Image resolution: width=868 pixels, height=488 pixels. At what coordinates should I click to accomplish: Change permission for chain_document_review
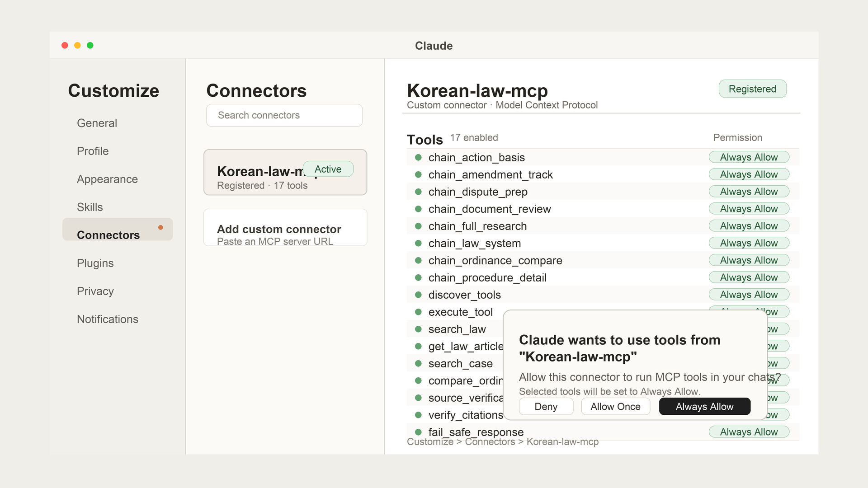(x=749, y=209)
